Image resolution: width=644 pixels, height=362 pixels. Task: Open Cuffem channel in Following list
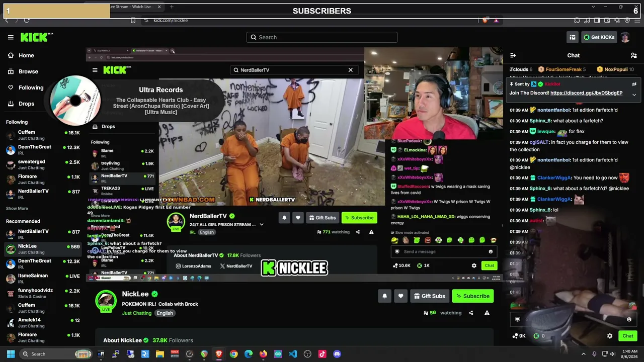click(43, 135)
